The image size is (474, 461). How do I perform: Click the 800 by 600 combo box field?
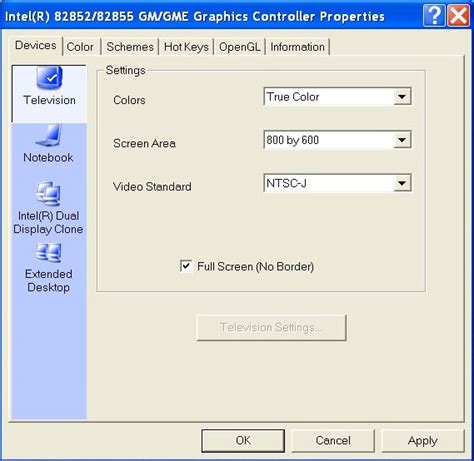[337, 140]
